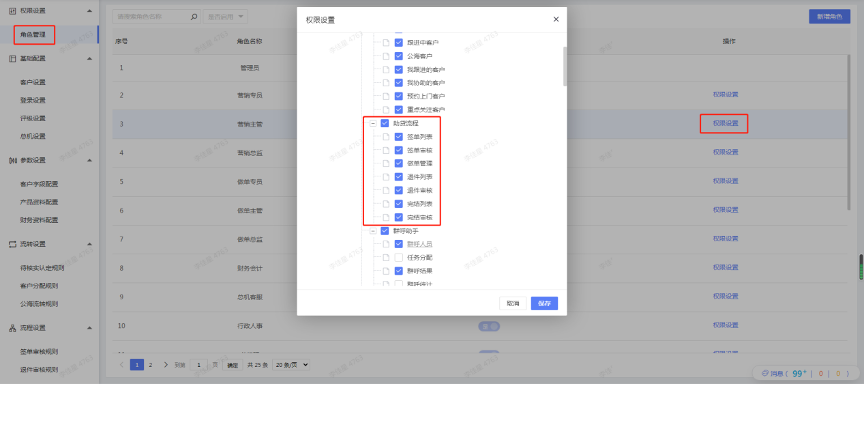Uncheck the 签单审核 checkbox

pos(399,150)
